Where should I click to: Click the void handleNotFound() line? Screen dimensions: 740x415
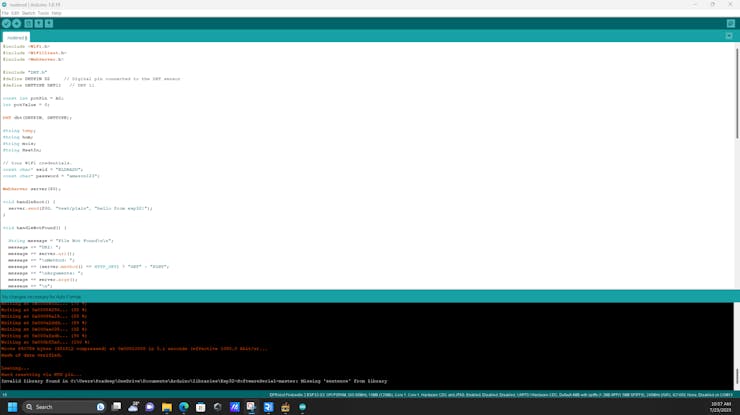tap(35, 228)
